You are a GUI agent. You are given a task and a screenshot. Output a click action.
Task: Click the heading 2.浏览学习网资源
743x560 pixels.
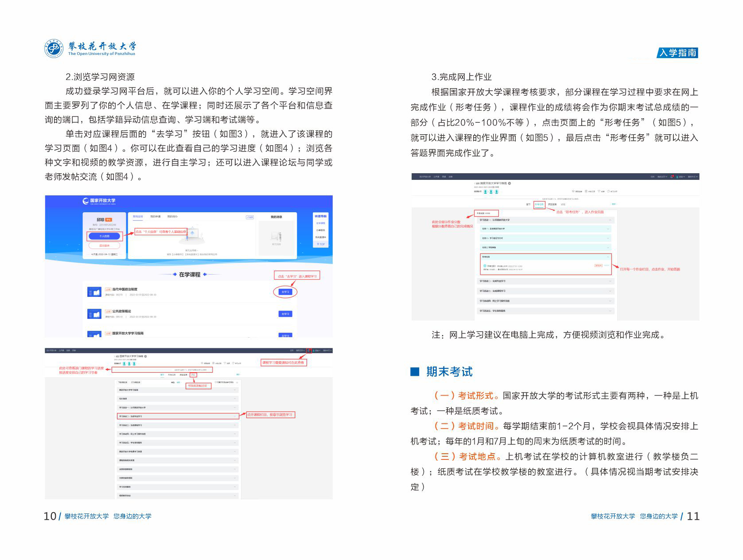(100, 77)
